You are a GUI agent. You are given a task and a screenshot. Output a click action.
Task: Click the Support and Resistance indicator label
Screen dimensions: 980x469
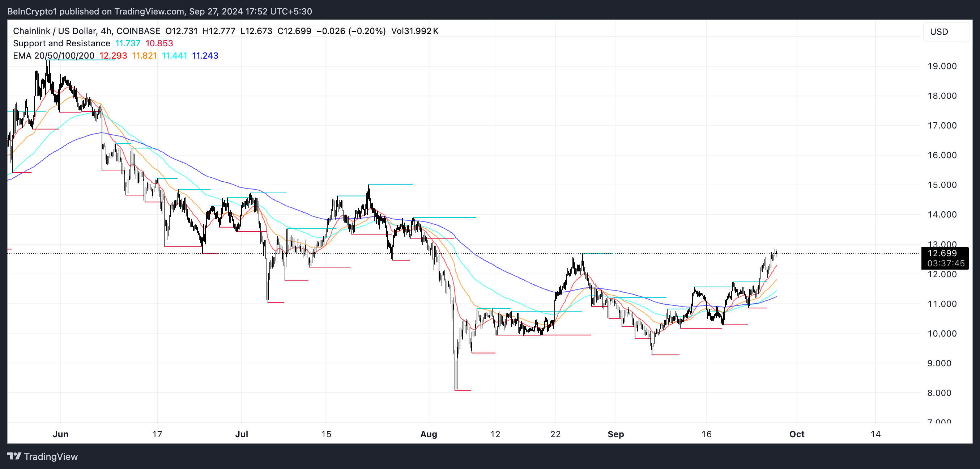pos(61,43)
